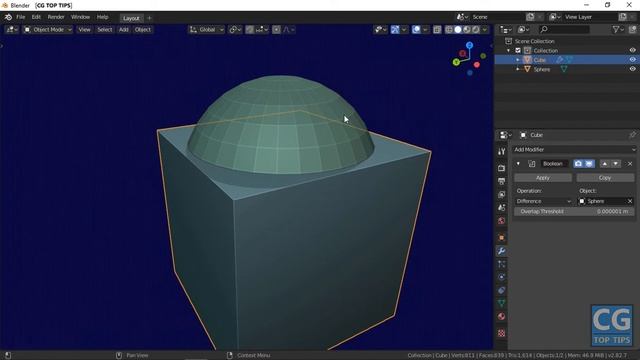640x360 pixels.
Task: Open the Add Modifier dropdown
Action: [574, 150]
